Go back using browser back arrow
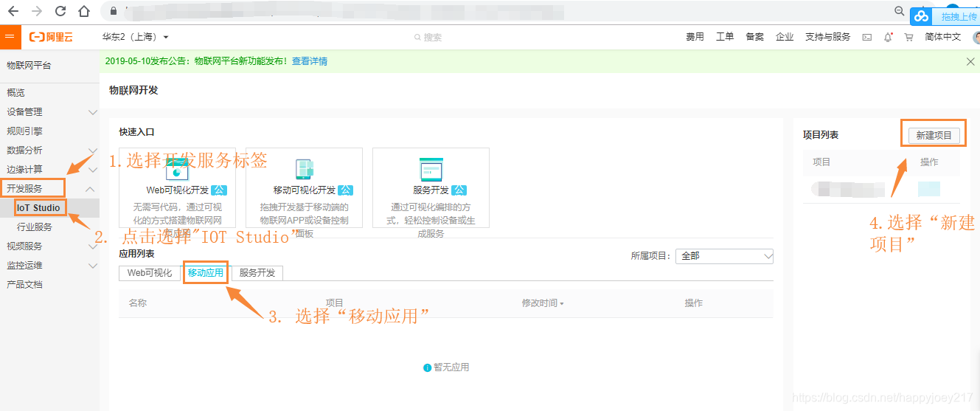 [x=14, y=12]
